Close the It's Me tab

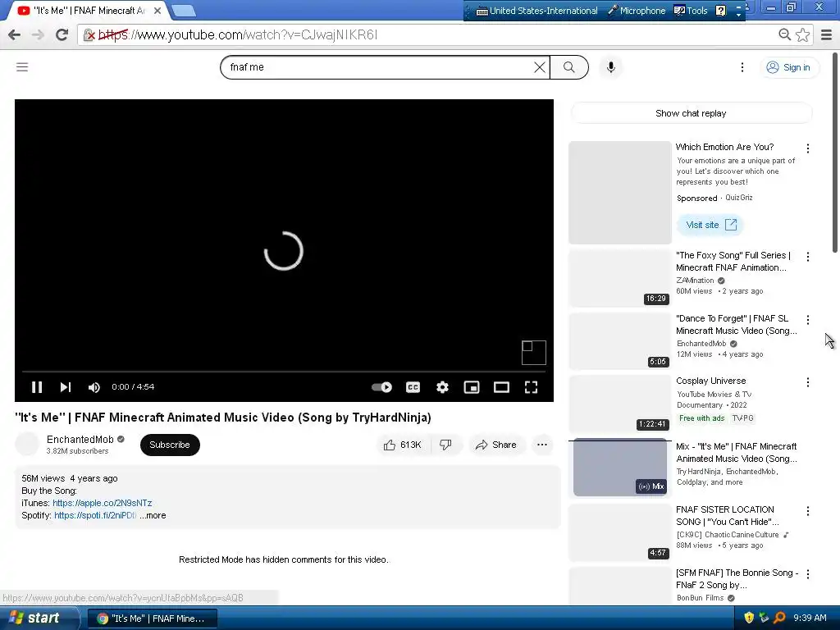tap(157, 10)
